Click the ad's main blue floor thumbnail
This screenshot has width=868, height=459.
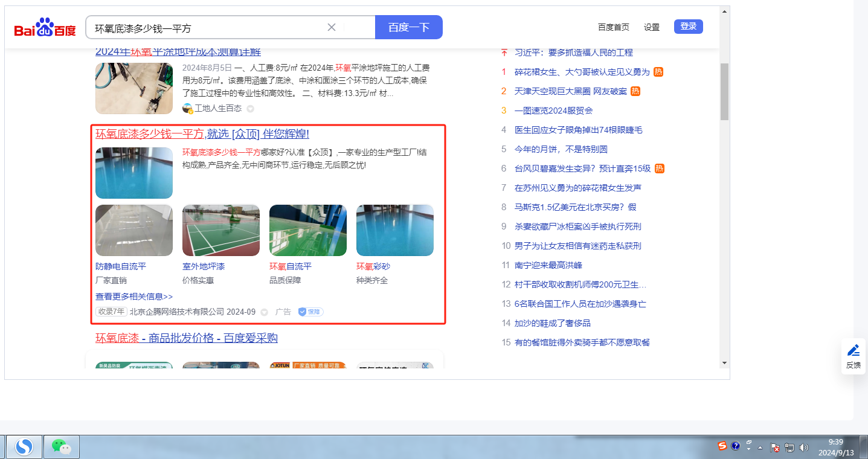pyautogui.click(x=134, y=173)
